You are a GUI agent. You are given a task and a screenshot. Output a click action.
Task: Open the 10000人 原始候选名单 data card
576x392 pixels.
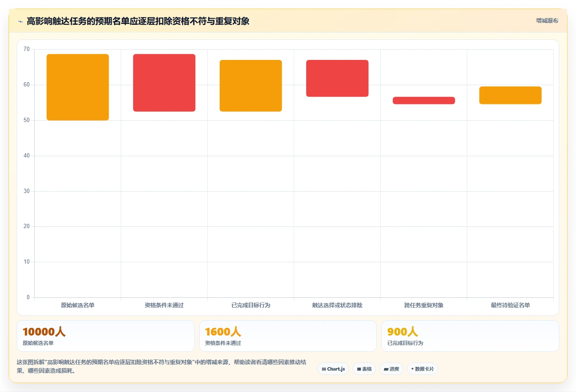click(x=105, y=336)
